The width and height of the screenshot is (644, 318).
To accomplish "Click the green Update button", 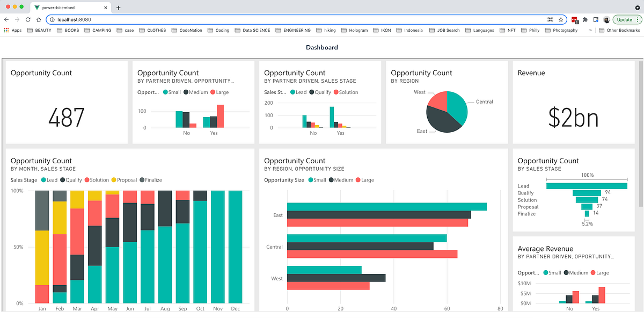I will 624,19.
